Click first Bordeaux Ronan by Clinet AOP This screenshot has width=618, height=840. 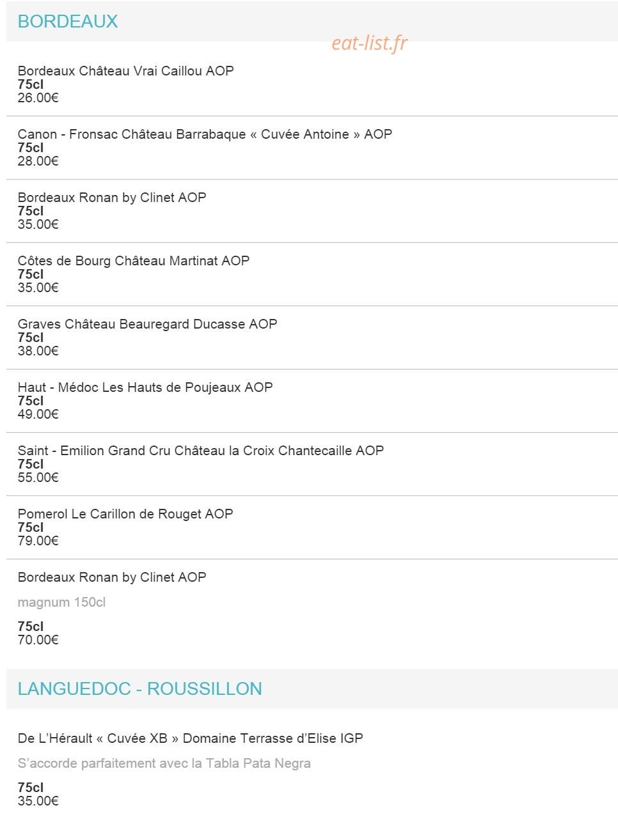coord(112,198)
